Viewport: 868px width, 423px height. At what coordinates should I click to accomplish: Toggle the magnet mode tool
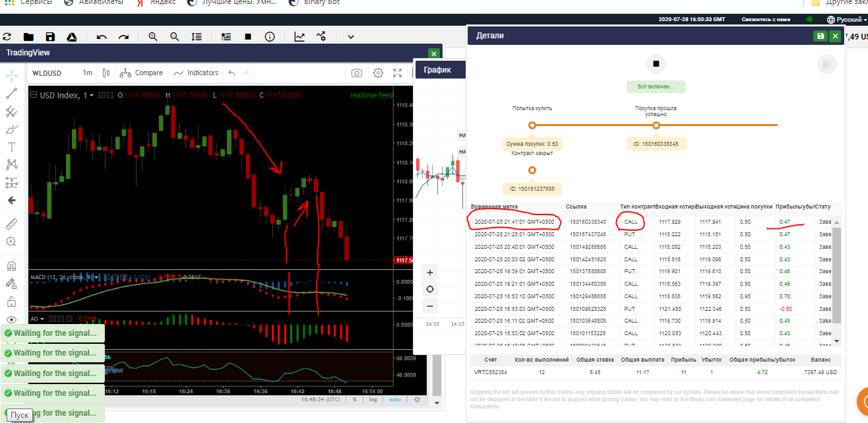[x=11, y=267]
